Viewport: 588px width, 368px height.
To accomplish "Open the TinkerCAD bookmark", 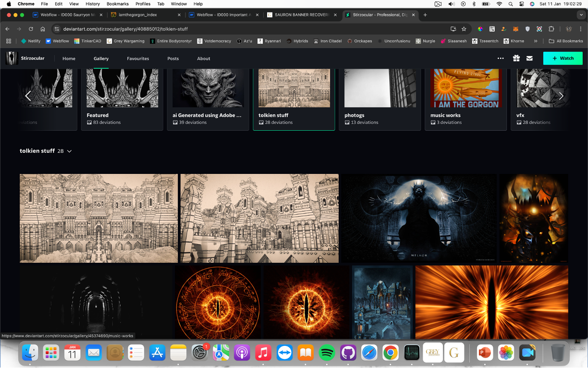I will click(x=87, y=41).
